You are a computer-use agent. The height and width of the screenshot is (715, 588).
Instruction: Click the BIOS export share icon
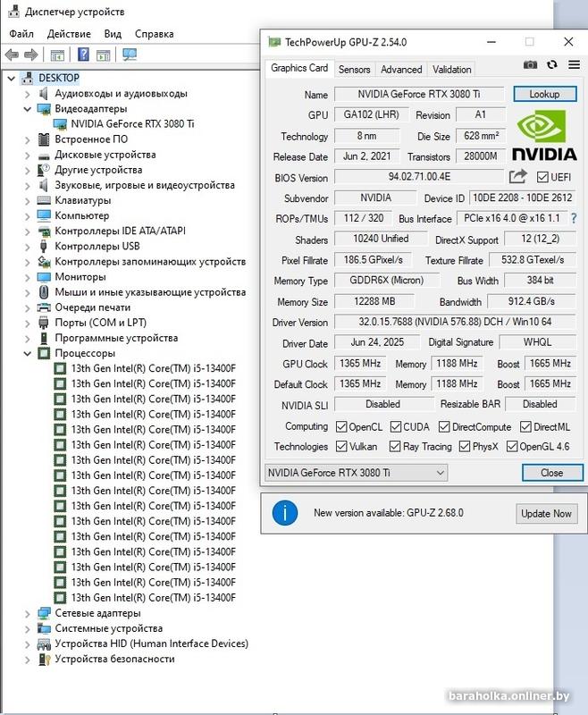point(517,176)
